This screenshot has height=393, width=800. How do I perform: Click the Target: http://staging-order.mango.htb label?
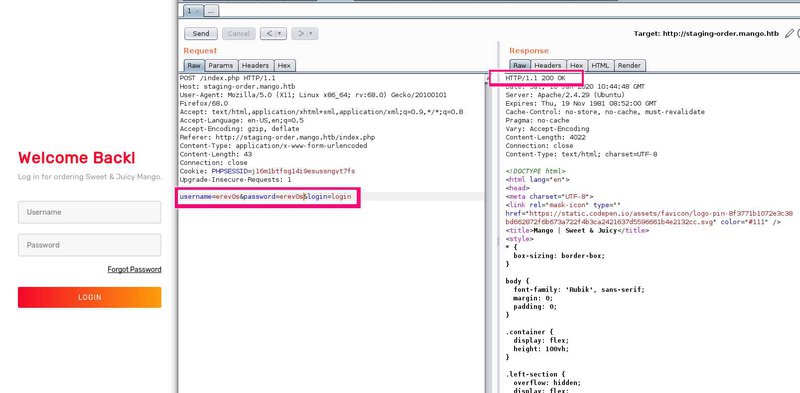[x=707, y=34]
